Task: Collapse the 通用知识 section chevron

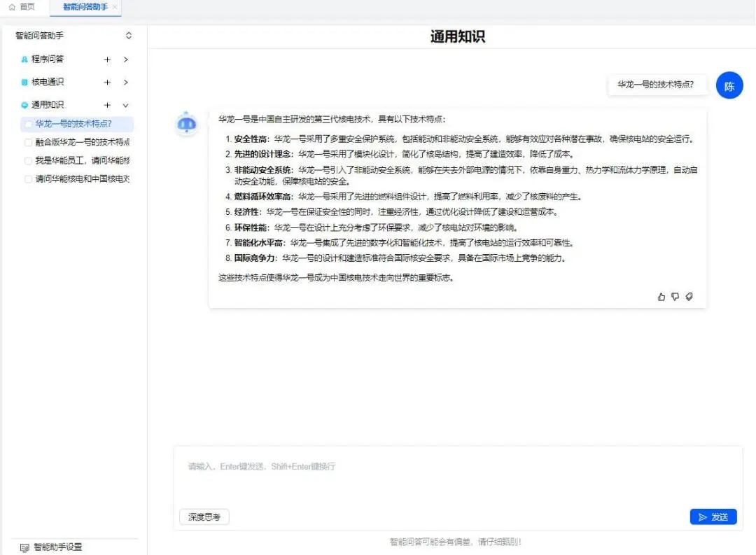Action: 126,106
